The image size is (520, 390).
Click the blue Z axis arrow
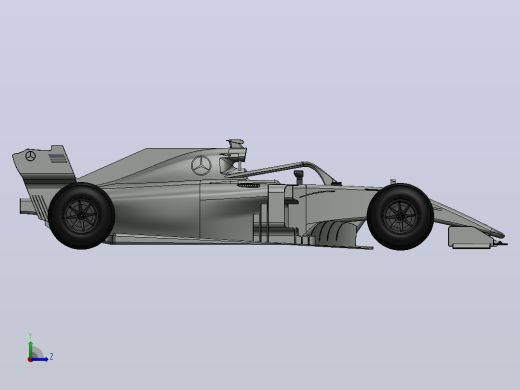click(39, 359)
